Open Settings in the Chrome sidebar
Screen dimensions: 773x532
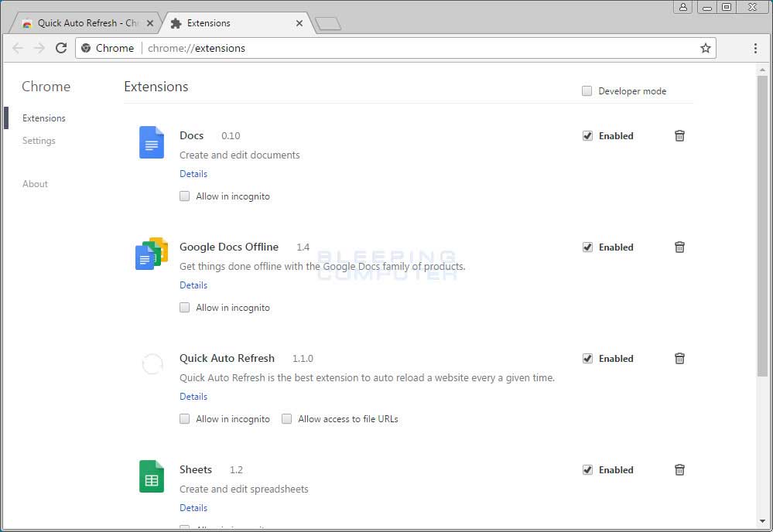coord(39,141)
